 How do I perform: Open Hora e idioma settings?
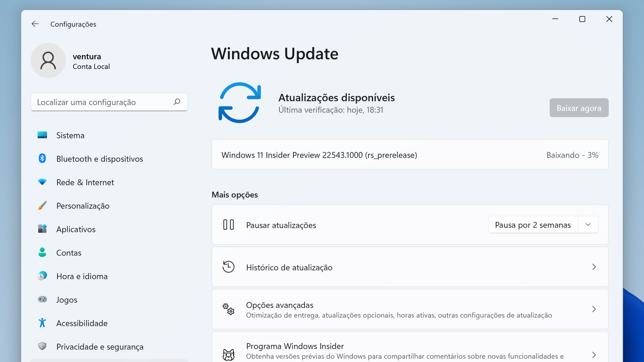coord(109,276)
